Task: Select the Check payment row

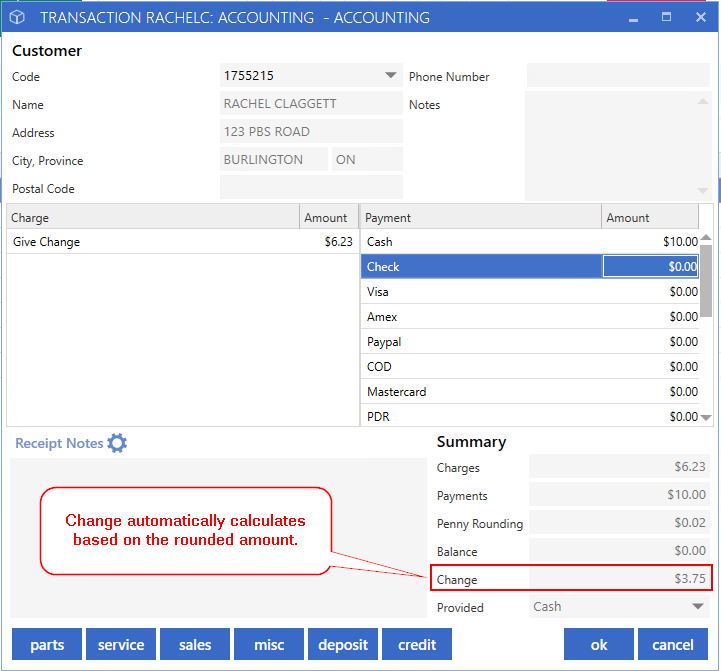Action: click(530, 266)
